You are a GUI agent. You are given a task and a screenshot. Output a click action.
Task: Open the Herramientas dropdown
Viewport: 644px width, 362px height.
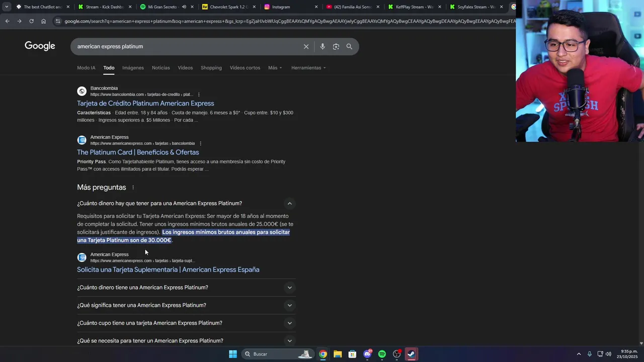coord(308,68)
